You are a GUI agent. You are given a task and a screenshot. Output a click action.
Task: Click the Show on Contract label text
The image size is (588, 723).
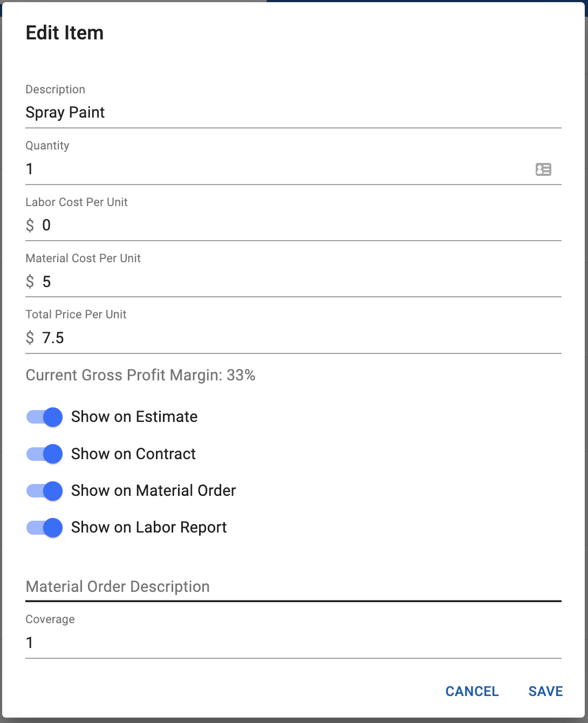133,454
